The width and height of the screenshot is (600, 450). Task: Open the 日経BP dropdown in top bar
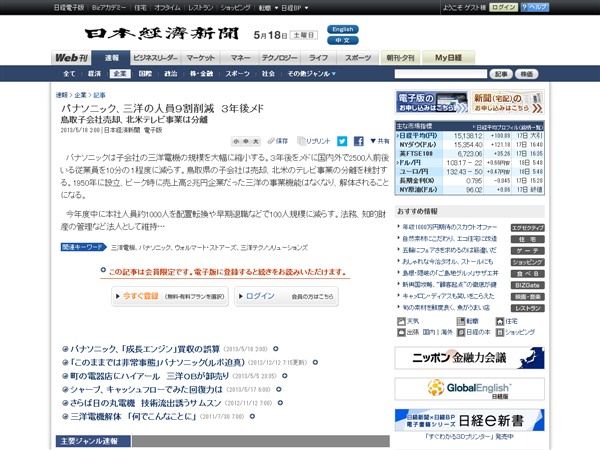[295, 8]
